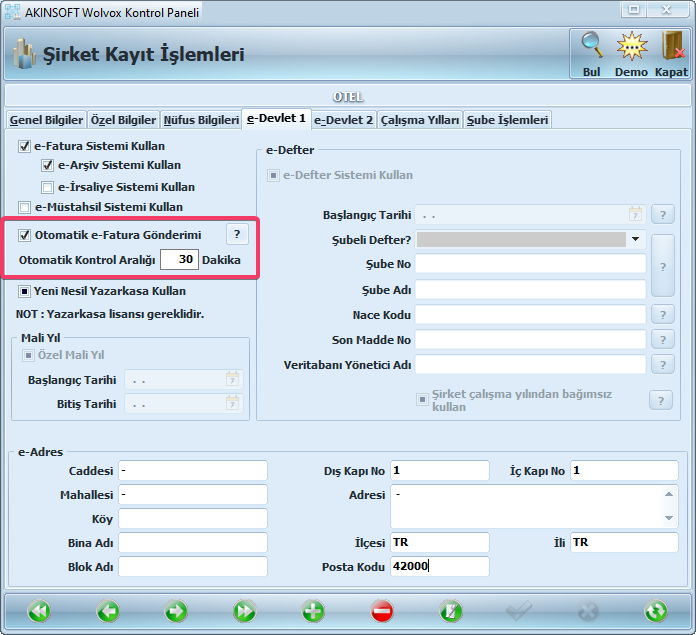Switch to Özel Bilgiler tab
This screenshot has width=696, height=635.
coord(123,120)
